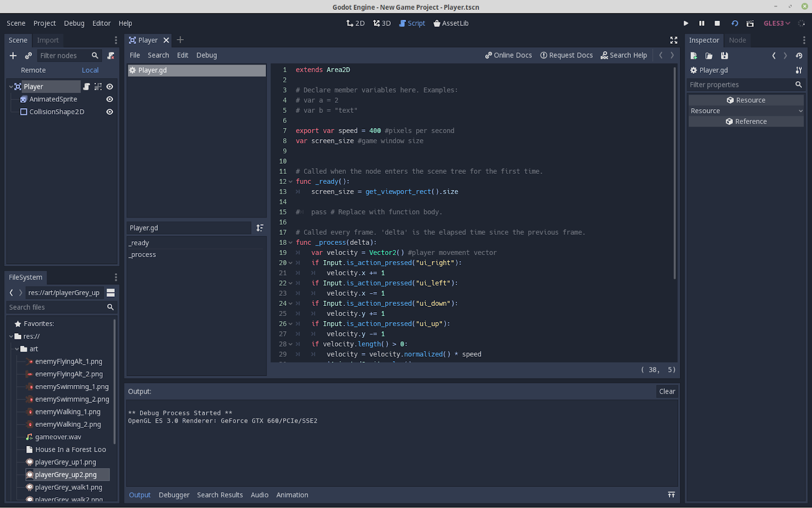The width and height of the screenshot is (812, 508).
Task: Switch to the 3D viewport
Action: (x=381, y=23)
